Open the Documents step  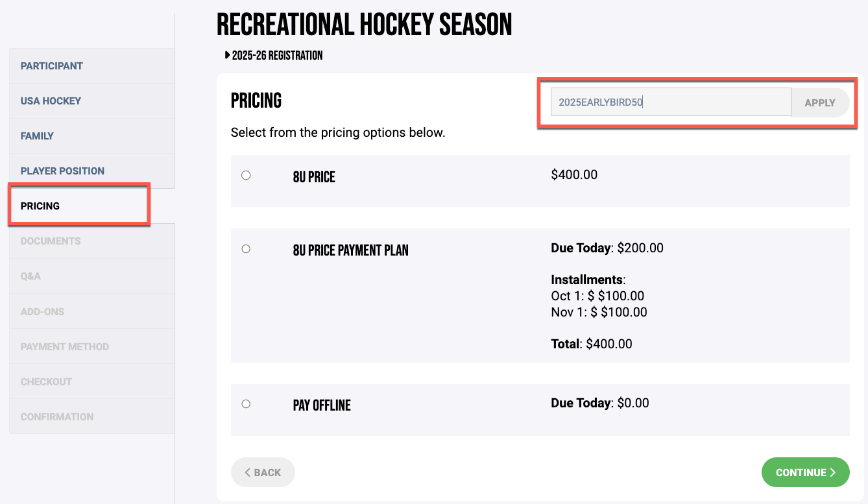point(51,241)
